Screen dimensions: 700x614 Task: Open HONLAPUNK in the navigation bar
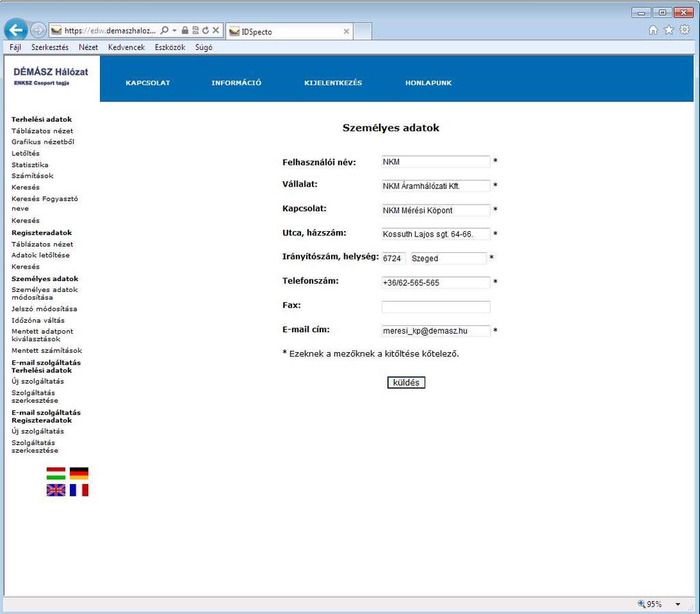point(428,83)
